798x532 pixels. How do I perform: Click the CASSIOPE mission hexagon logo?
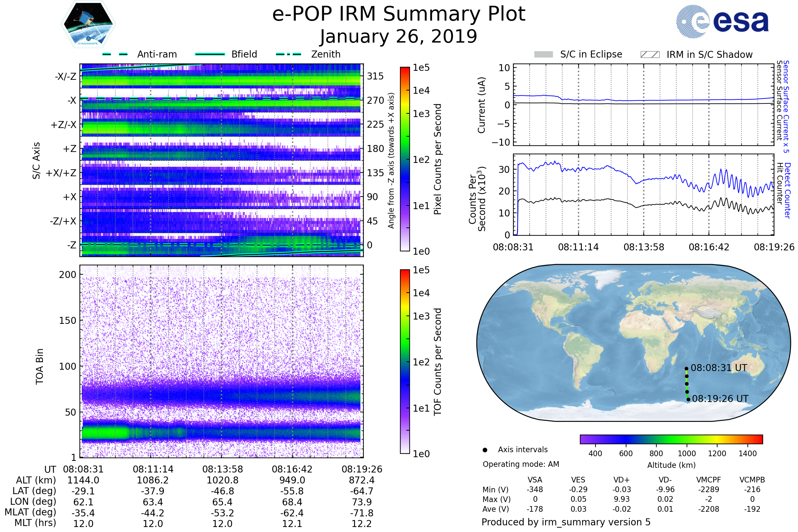pyautogui.click(x=88, y=24)
